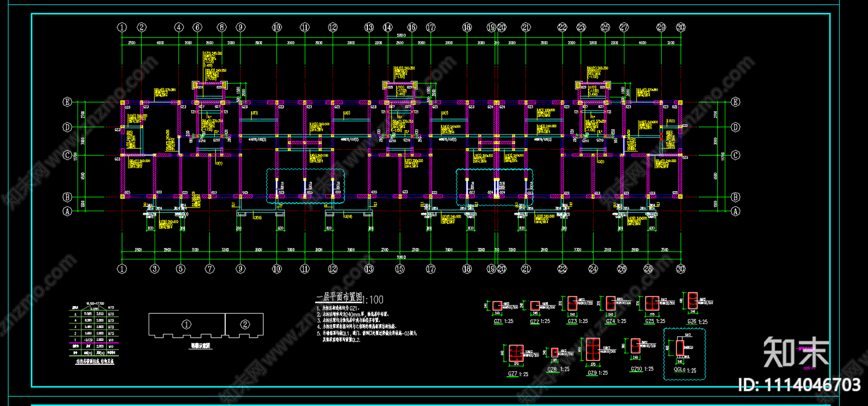Click the ID 1114046703 text

[799, 385]
